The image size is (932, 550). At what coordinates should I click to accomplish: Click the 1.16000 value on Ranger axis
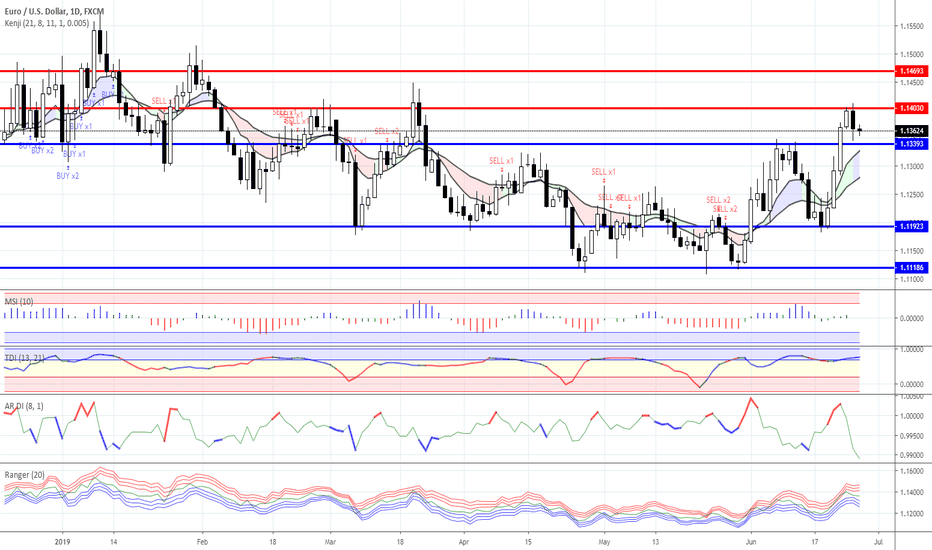[912, 472]
